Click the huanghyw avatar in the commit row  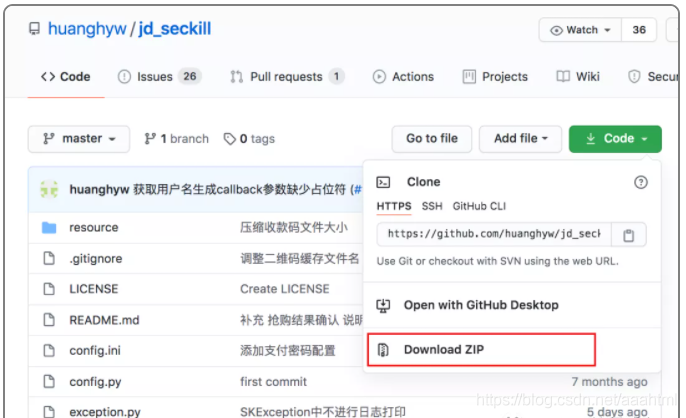[x=49, y=190]
